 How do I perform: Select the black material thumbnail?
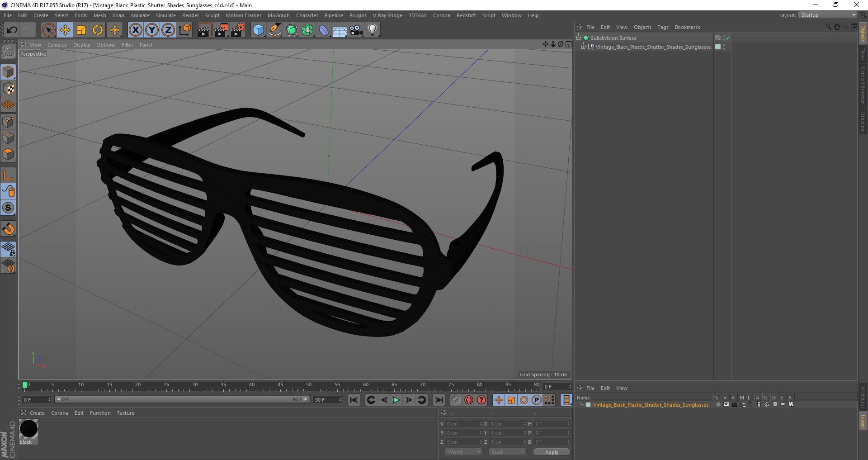click(x=29, y=428)
